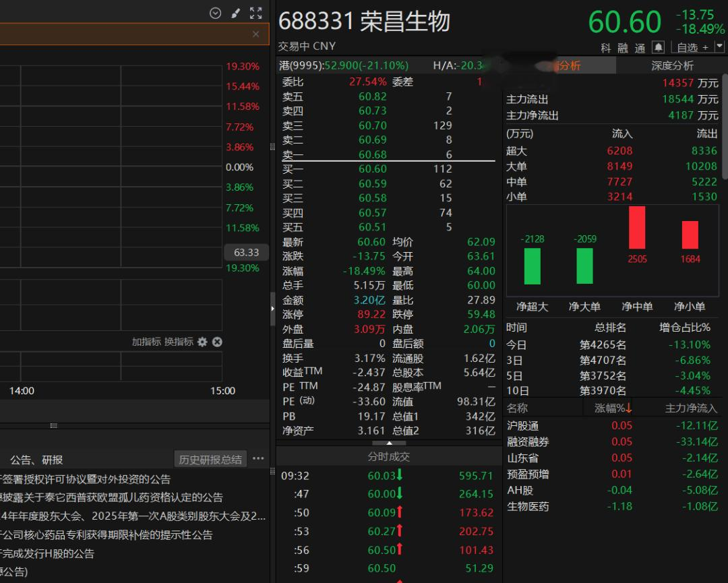The image size is (728, 583).
Task: Open the 山东省 sector row
Action: [612, 458]
